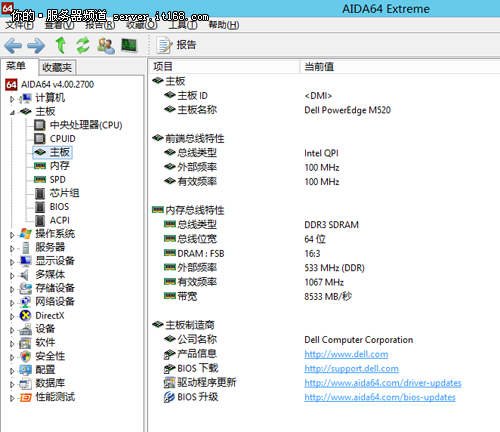This screenshot has width=500, height=432.
Task: Click the 数据库 database icon
Action: coord(26,384)
